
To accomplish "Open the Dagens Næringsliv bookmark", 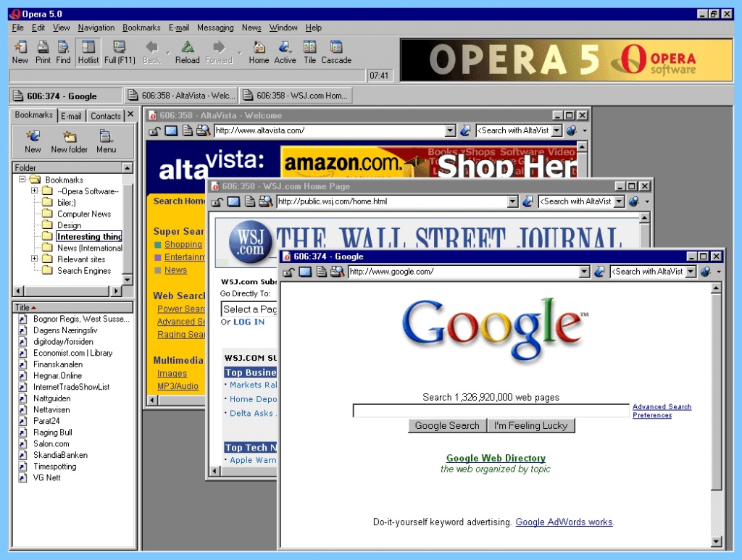I will point(64,330).
